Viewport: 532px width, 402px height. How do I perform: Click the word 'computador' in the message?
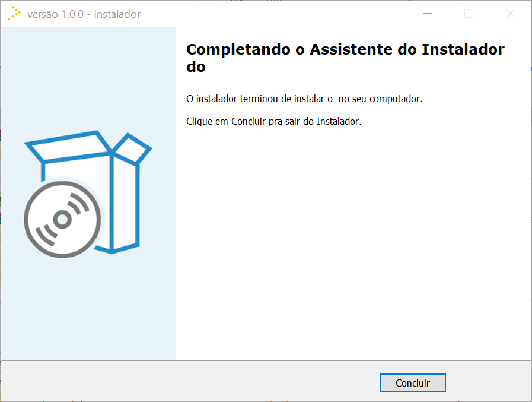click(x=396, y=99)
